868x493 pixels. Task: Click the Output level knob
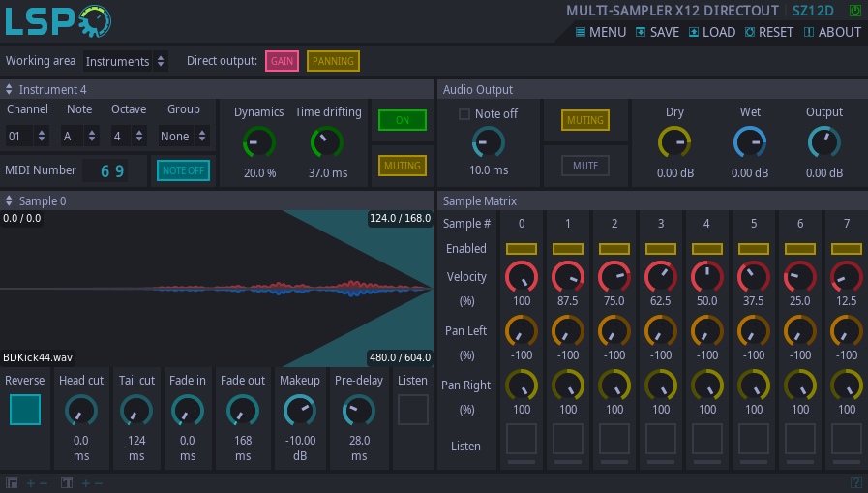point(824,142)
